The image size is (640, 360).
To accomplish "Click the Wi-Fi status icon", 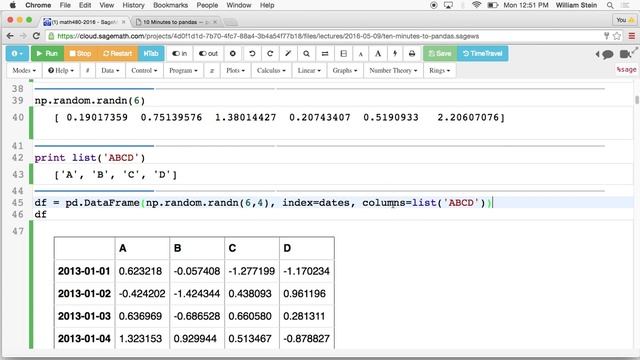I will (x=476, y=5).
